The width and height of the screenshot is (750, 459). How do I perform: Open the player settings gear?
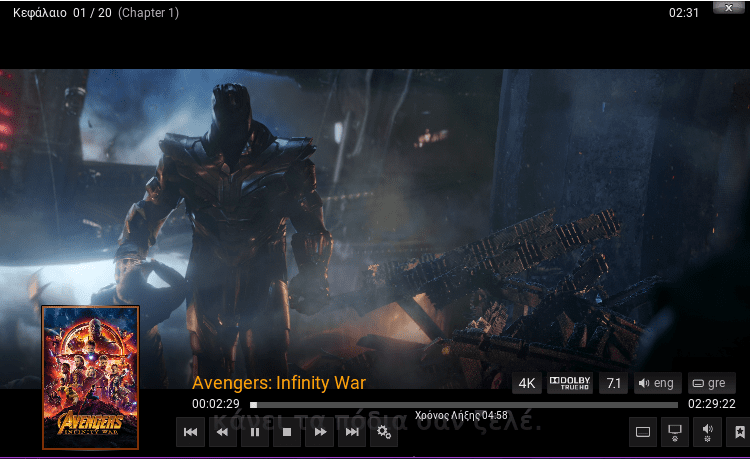click(384, 432)
